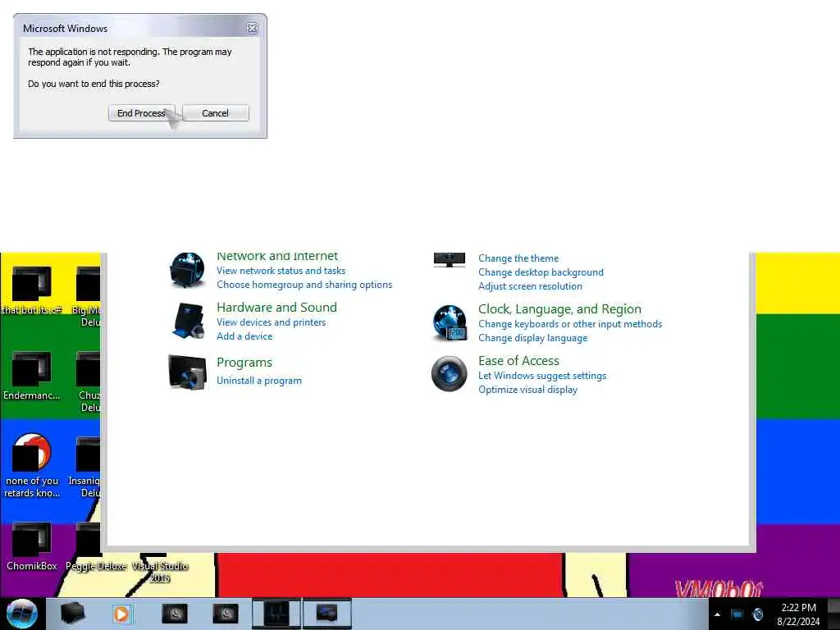This screenshot has height=630, width=840.
Task: Launch the orange media player taskbar icon
Action: 121,614
